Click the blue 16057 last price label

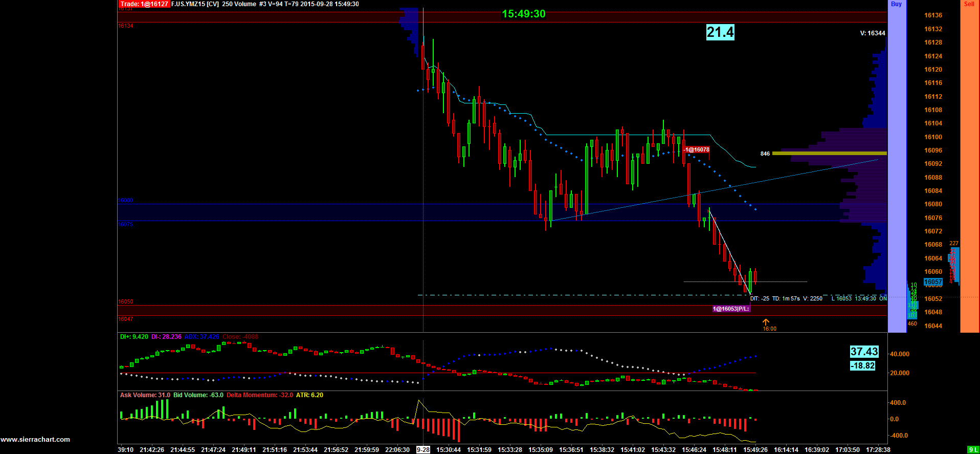pyautogui.click(x=933, y=282)
